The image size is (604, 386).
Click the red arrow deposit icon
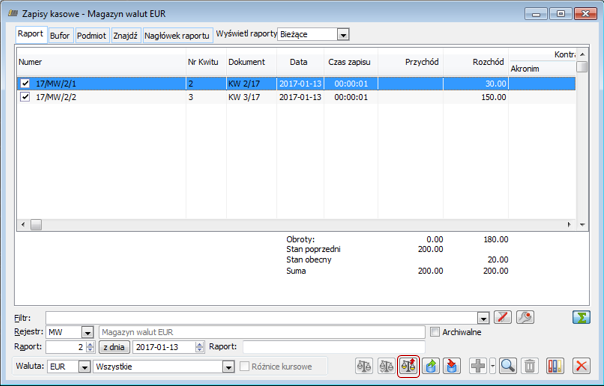[x=451, y=366]
